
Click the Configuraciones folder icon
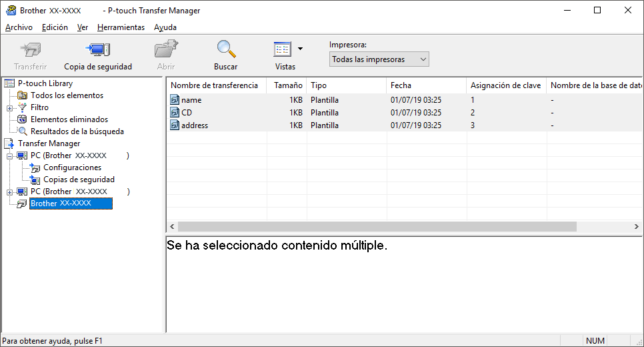click(35, 167)
